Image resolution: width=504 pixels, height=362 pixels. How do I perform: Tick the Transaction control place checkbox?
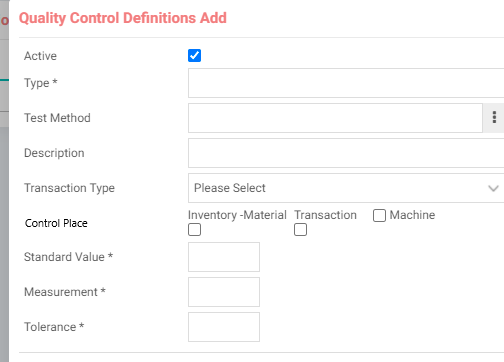(x=300, y=230)
